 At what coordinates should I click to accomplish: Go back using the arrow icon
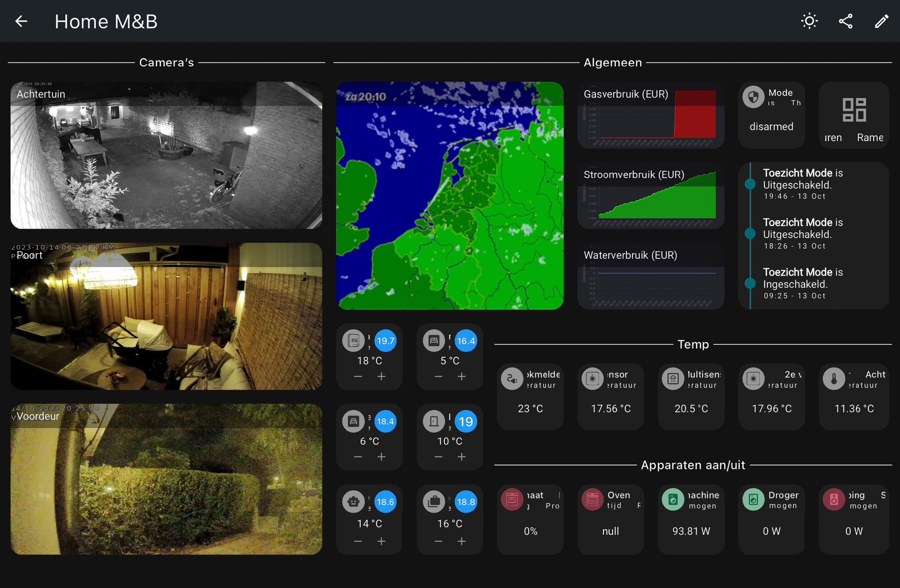pyautogui.click(x=21, y=21)
